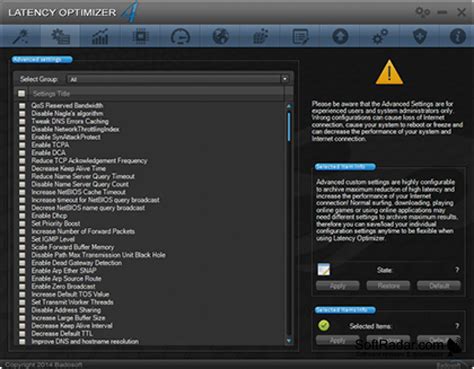Open the speedometer speed test tab
This screenshot has width=474, height=369.
[x=180, y=36]
